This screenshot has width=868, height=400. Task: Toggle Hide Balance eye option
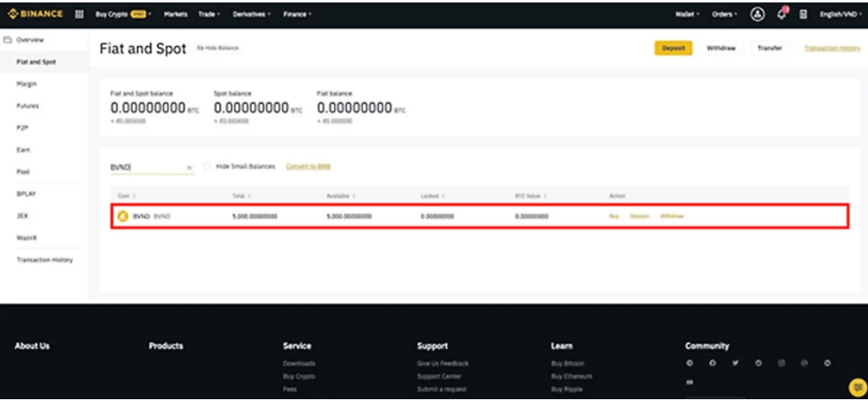(x=218, y=48)
